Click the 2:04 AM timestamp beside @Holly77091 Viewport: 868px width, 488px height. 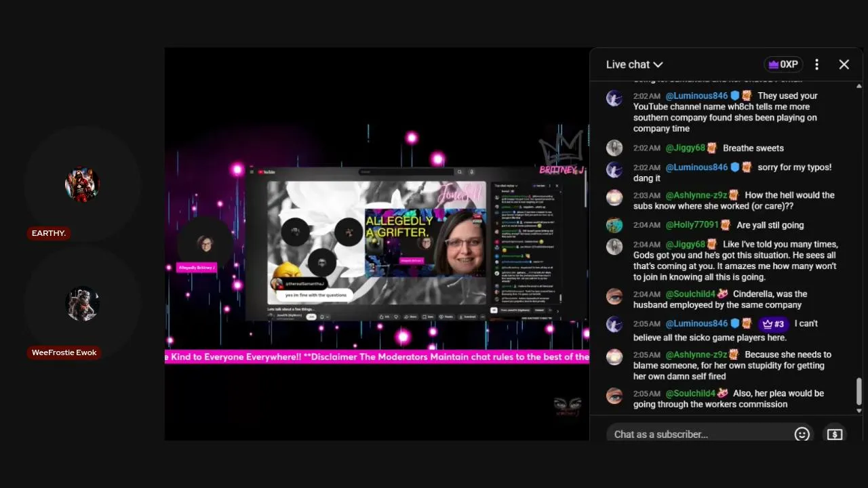(647, 225)
